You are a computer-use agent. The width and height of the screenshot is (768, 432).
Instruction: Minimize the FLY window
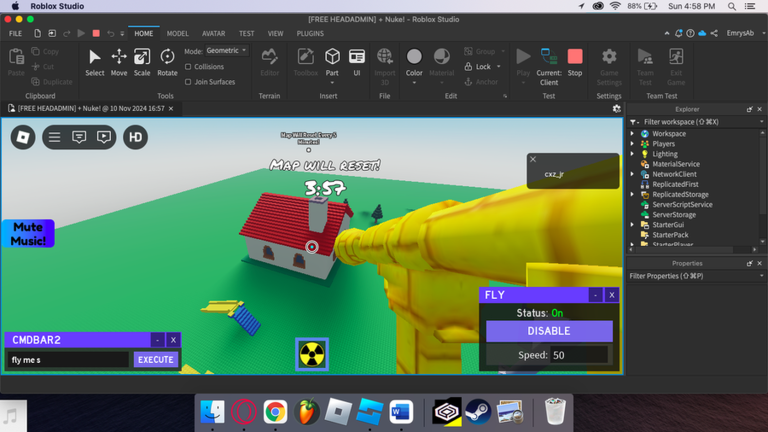(596, 295)
